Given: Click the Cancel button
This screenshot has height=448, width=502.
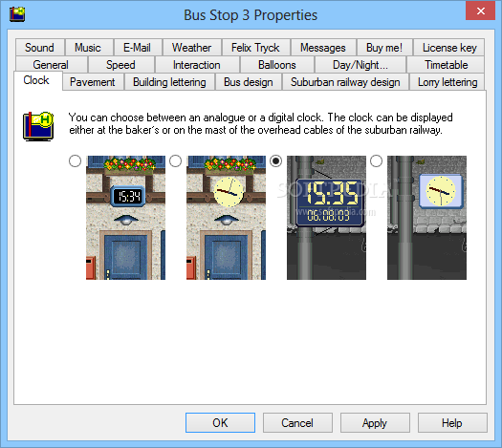Looking at the screenshot, I should coord(297,423).
